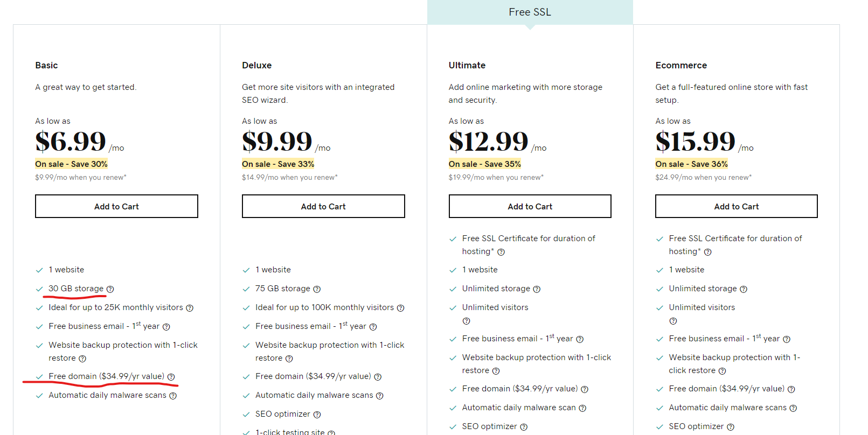Viewport: 868px width, 435px height.
Task: Click help icon next to 30 GB storage
Action: pyautogui.click(x=110, y=289)
